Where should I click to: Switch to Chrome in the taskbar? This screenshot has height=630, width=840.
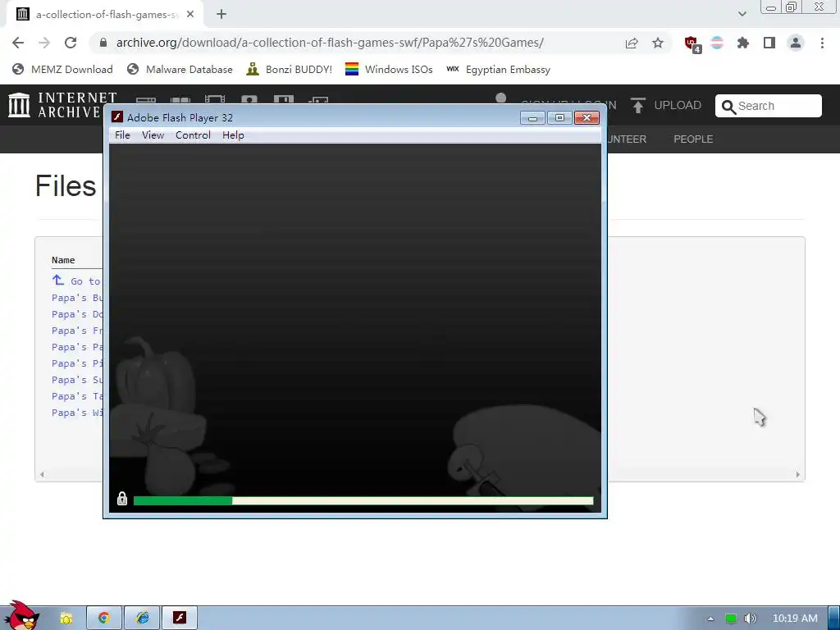104,619
